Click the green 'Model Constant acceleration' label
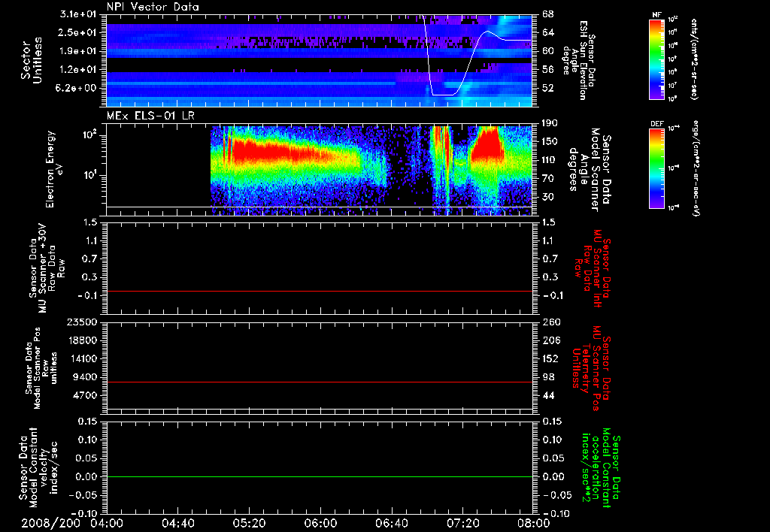Image resolution: width=770 pixels, height=532 pixels. pos(601,467)
